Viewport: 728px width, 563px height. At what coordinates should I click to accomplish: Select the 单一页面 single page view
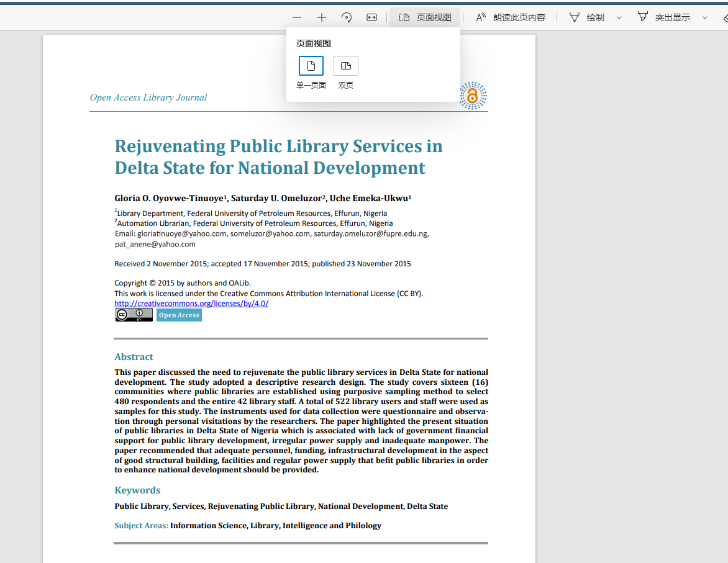(311, 66)
